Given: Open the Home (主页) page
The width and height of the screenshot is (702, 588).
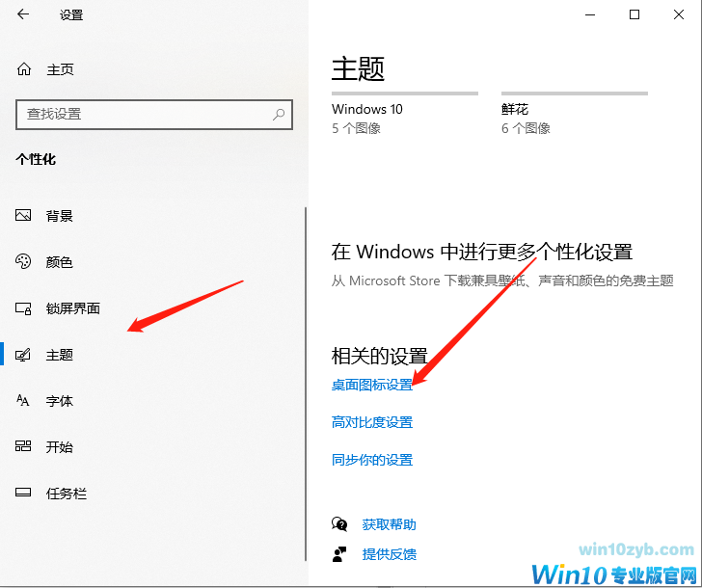Looking at the screenshot, I should point(44,69).
